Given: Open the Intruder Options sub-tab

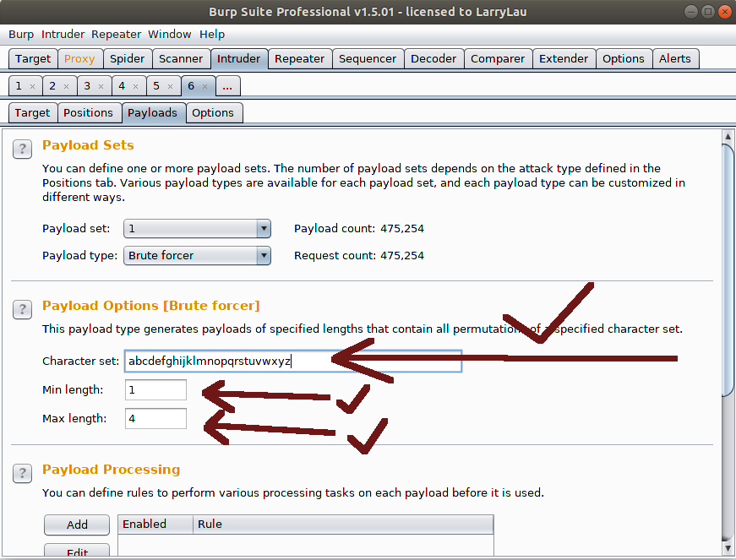Looking at the screenshot, I should pyautogui.click(x=213, y=113).
